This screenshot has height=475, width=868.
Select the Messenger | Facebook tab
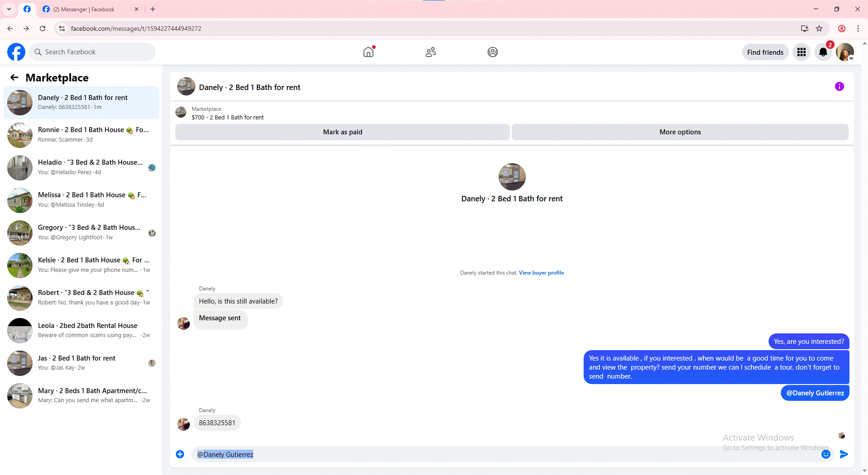click(x=90, y=9)
